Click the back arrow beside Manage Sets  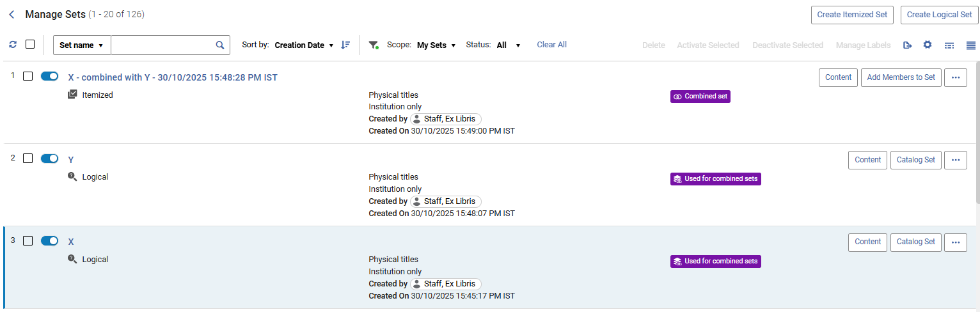12,15
